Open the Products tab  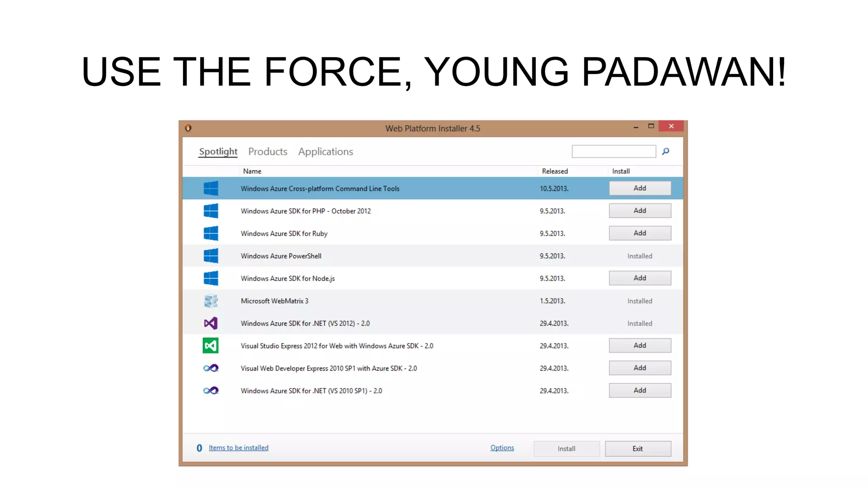[268, 152]
